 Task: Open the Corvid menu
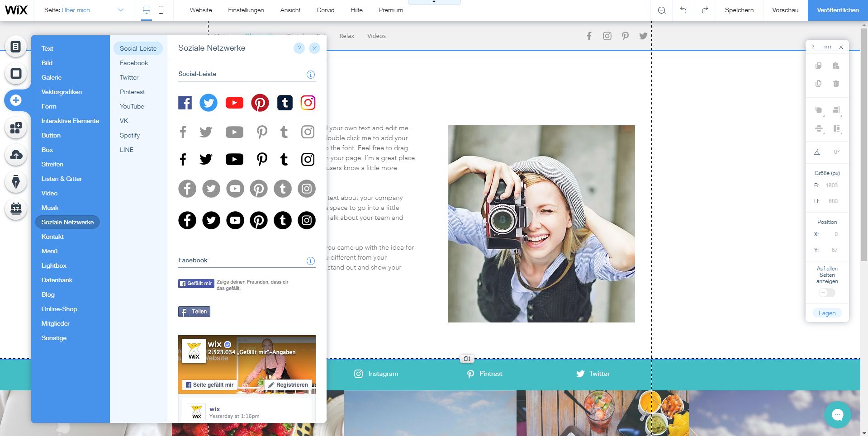point(326,10)
